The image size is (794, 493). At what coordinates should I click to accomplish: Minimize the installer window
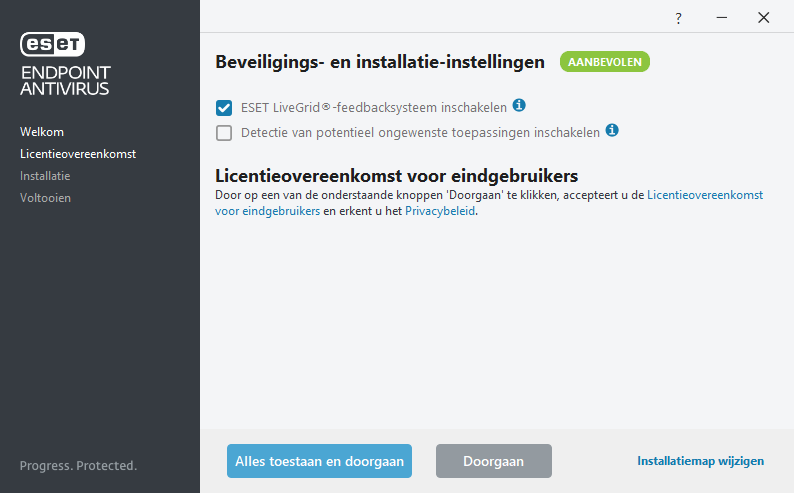pos(720,18)
